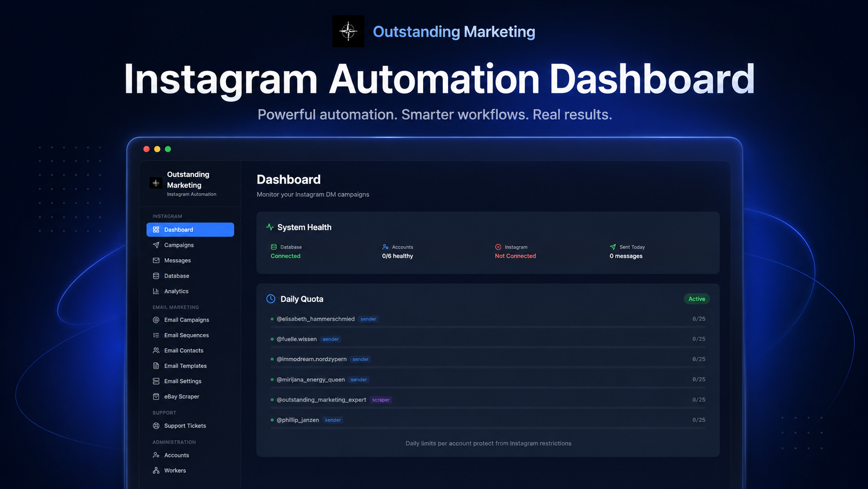
Task: Click the Email Settings server icon
Action: coord(156,381)
